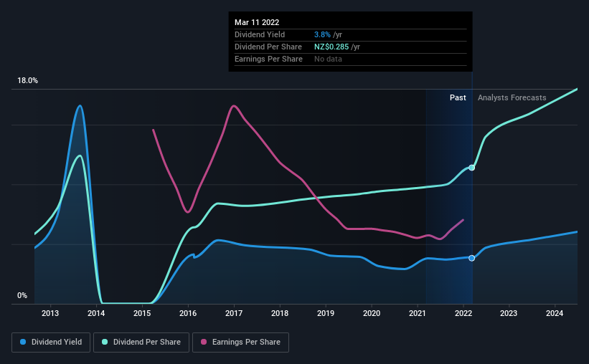Click the Analysts Forecasts label
The width and height of the screenshot is (589, 364).
pyautogui.click(x=512, y=97)
